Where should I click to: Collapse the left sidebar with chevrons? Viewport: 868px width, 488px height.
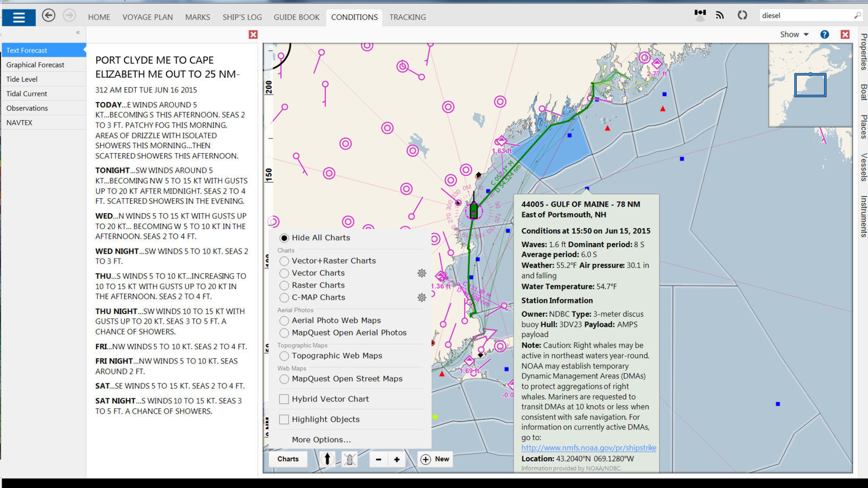click(78, 32)
